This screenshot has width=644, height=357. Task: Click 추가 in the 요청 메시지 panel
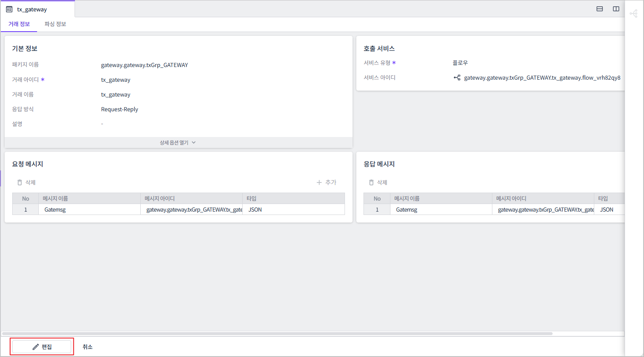(x=326, y=183)
